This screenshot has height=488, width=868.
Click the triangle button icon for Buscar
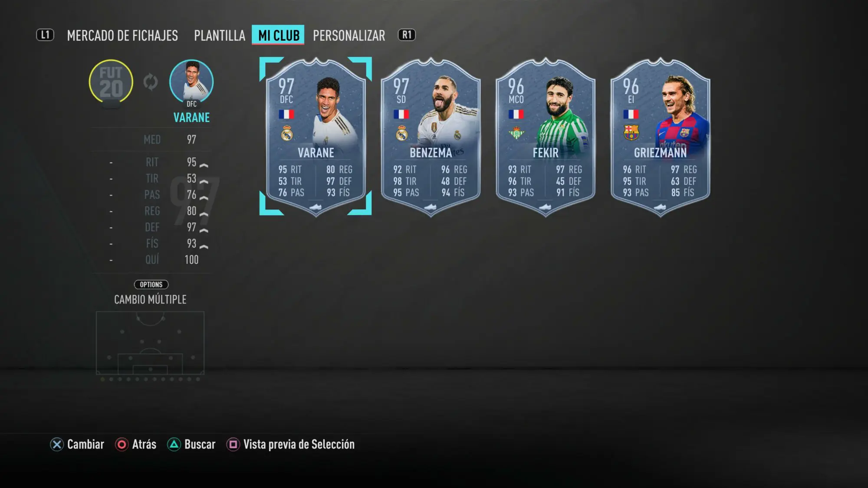click(x=174, y=445)
